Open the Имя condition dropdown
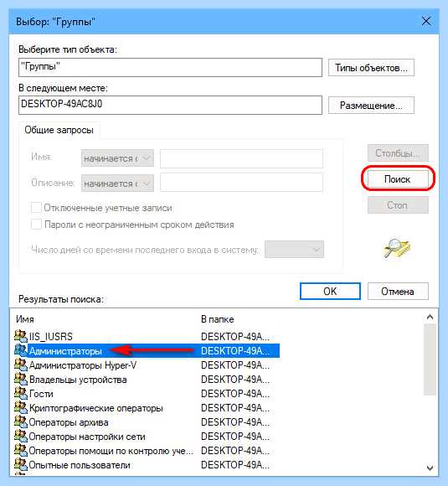Viewport: 448px width, 486px height. tap(117, 158)
